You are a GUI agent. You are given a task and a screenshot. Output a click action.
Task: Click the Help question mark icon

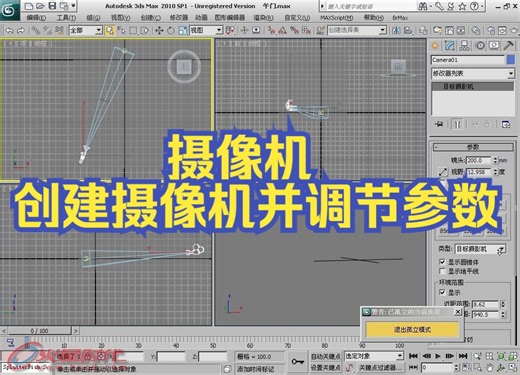474,6
